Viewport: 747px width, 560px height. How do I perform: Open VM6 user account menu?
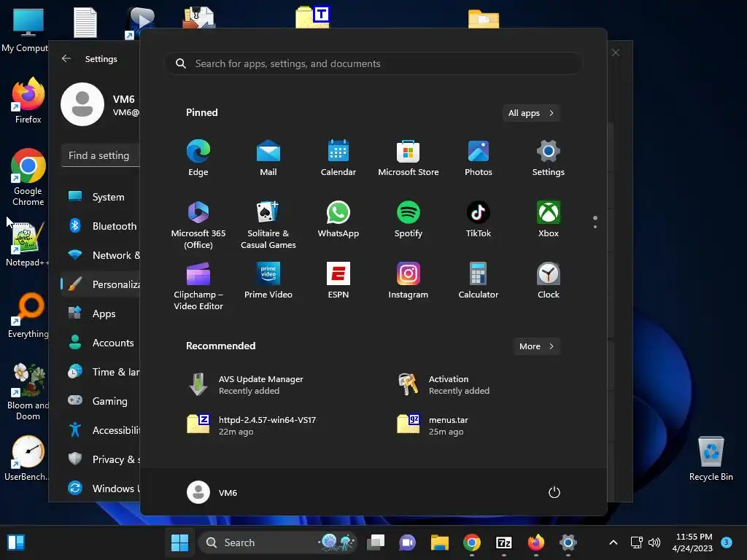pos(212,492)
